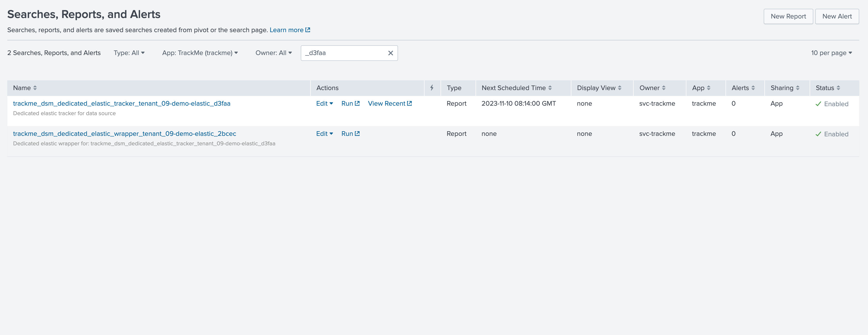The width and height of the screenshot is (868, 335).
Task: View Recent runs of tracker report
Action: 390,103
